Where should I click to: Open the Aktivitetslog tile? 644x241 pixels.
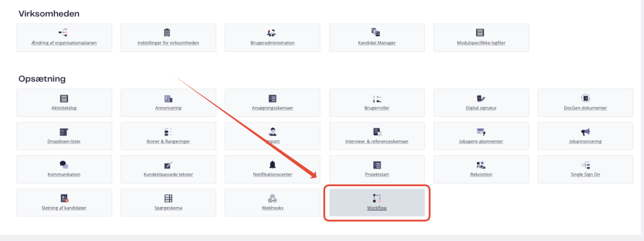[x=64, y=103]
